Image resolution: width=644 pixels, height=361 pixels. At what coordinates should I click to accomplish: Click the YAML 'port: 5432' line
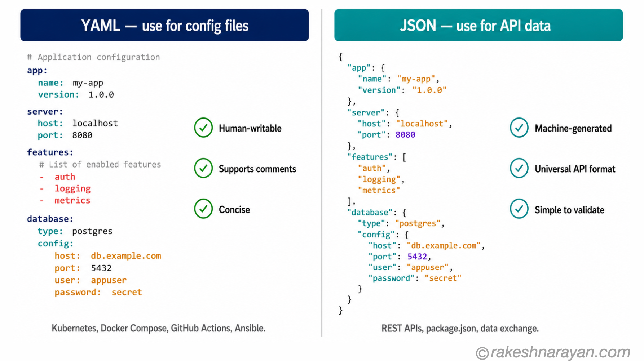click(x=83, y=268)
